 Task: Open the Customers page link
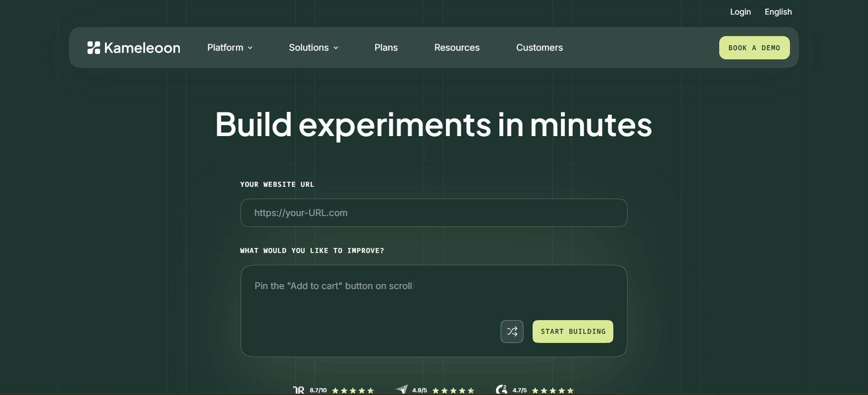(x=539, y=47)
